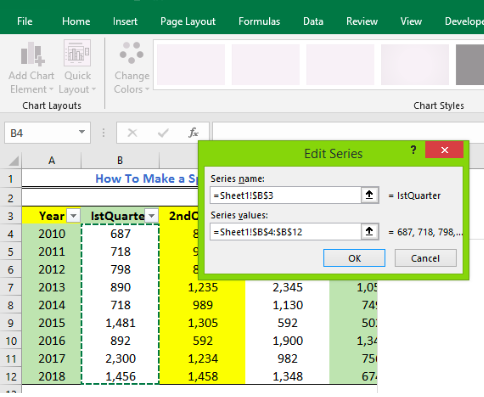Expand the Name Box dropdown arrow

coord(82,132)
